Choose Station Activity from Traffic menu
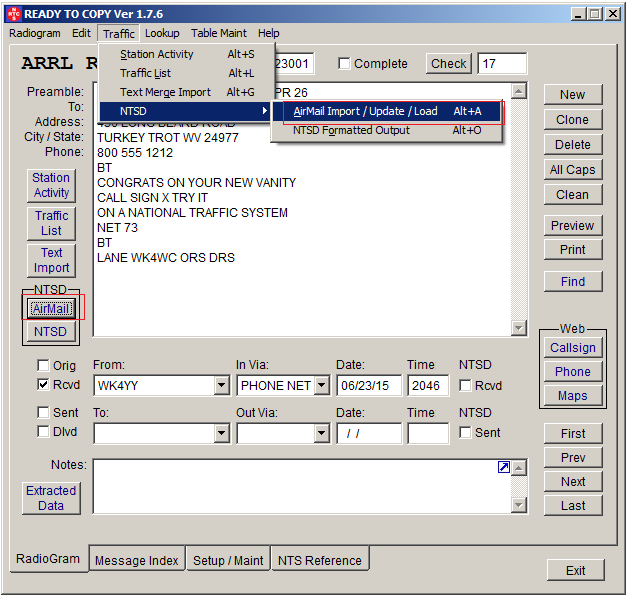This screenshot has width=627, height=597. pos(187,54)
